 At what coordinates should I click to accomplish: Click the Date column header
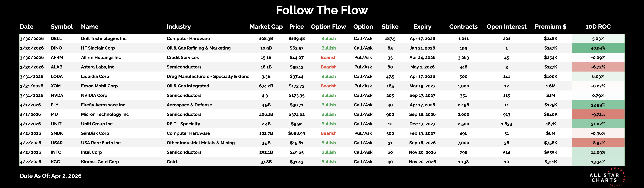[27, 27]
